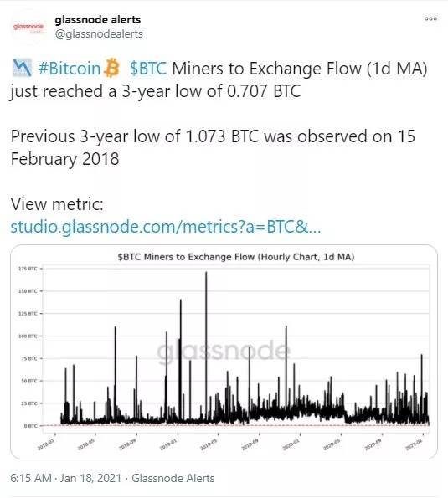Click the orange Bitcoin symbol emoji
The width and height of the screenshot is (448, 498).
click(x=112, y=68)
